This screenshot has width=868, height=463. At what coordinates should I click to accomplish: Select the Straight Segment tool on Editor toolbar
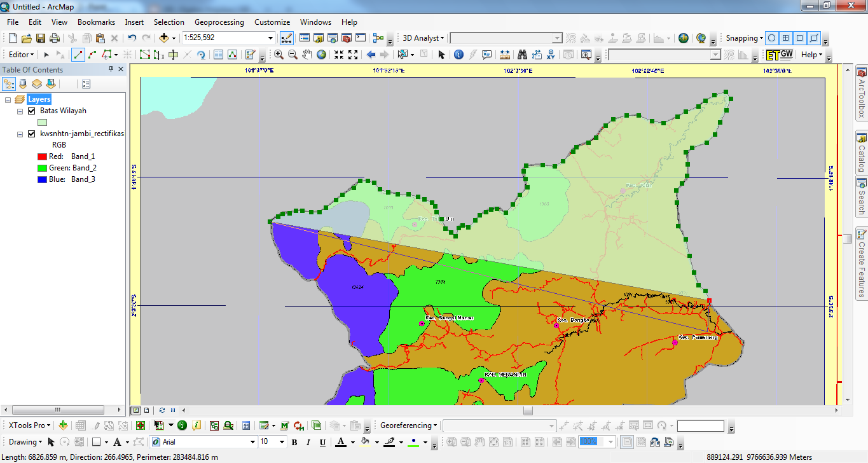(x=78, y=55)
